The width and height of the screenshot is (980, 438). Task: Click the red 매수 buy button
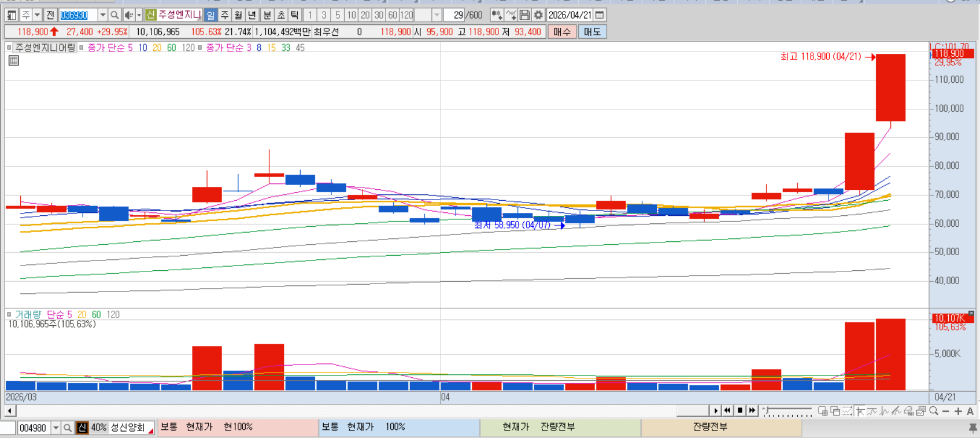click(562, 32)
